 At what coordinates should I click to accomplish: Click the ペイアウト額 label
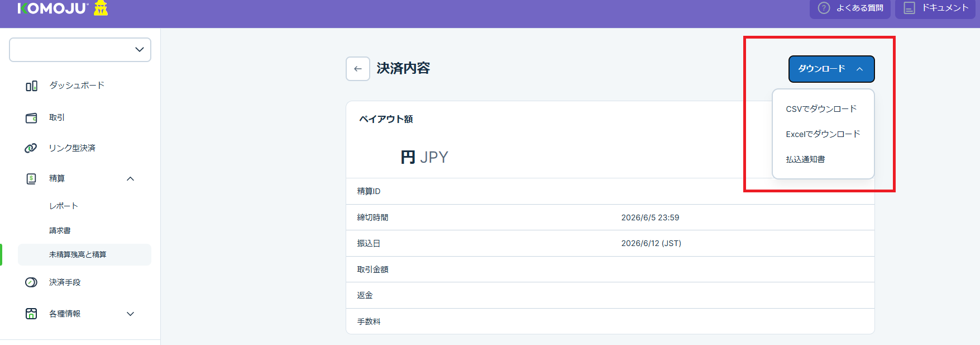(386, 119)
